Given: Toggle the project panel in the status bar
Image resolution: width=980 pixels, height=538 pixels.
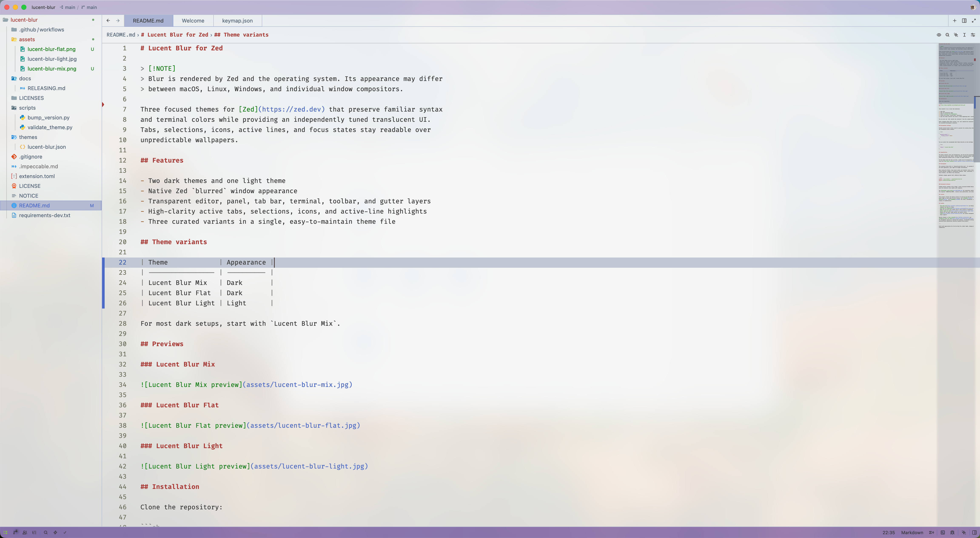Looking at the screenshot, I should coord(5,532).
